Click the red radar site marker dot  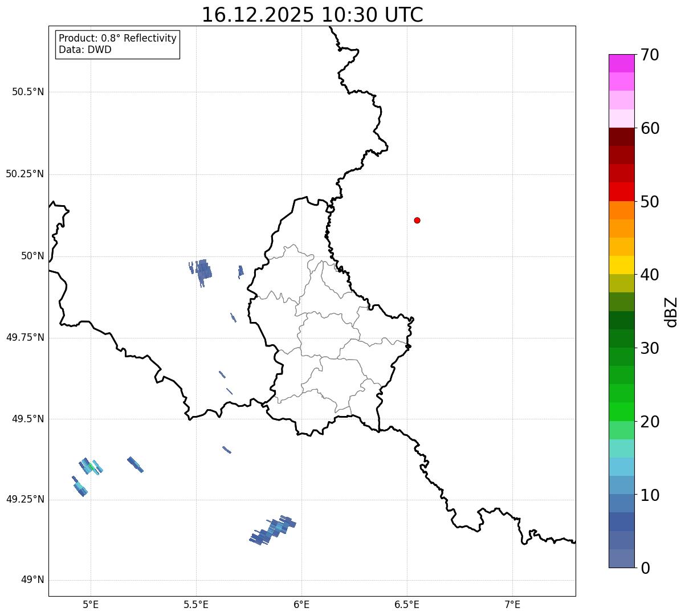point(417,220)
